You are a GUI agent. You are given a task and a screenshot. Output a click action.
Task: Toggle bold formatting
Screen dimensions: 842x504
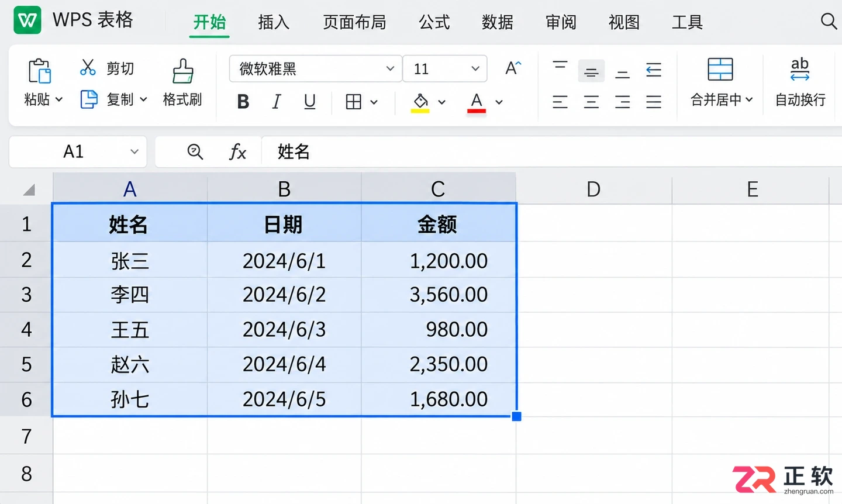click(x=243, y=102)
